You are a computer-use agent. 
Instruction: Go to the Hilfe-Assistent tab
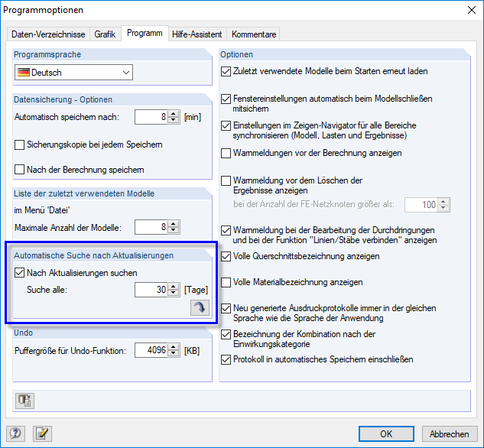click(197, 34)
